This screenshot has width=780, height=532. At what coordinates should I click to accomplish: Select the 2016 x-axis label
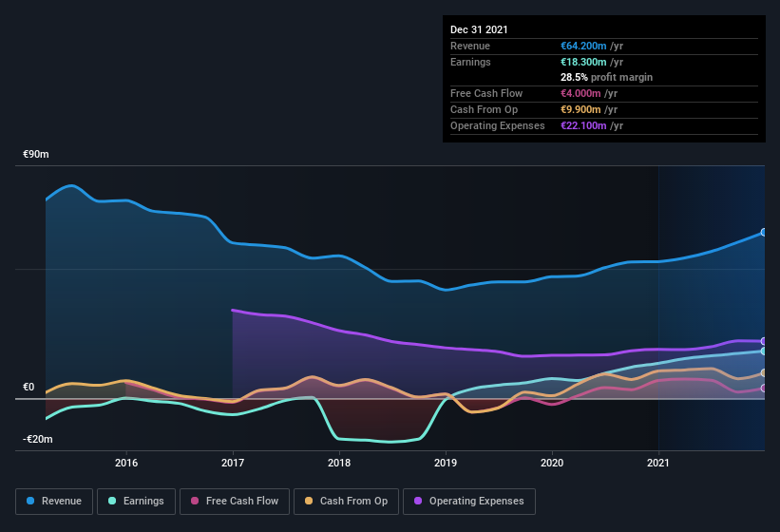click(126, 463)
